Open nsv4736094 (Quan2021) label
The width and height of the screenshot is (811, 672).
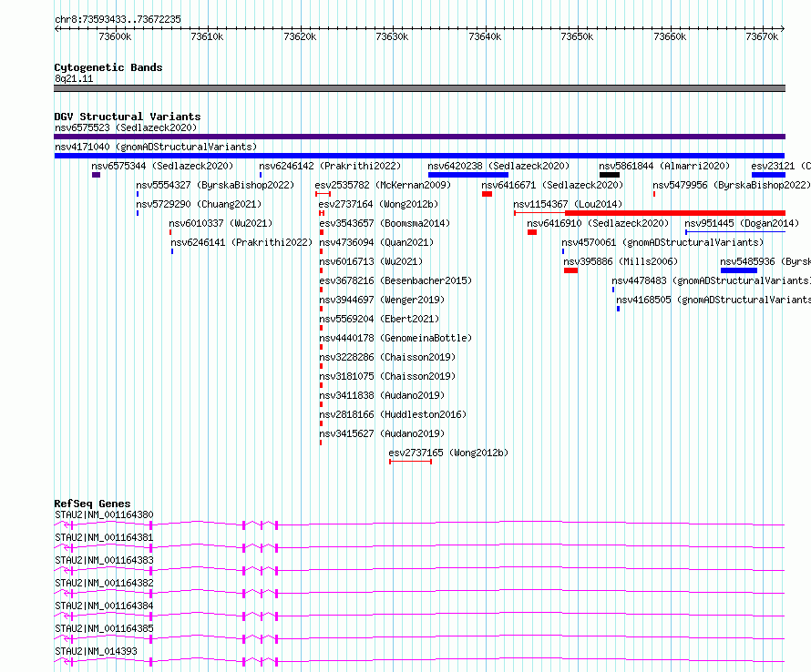376,242
